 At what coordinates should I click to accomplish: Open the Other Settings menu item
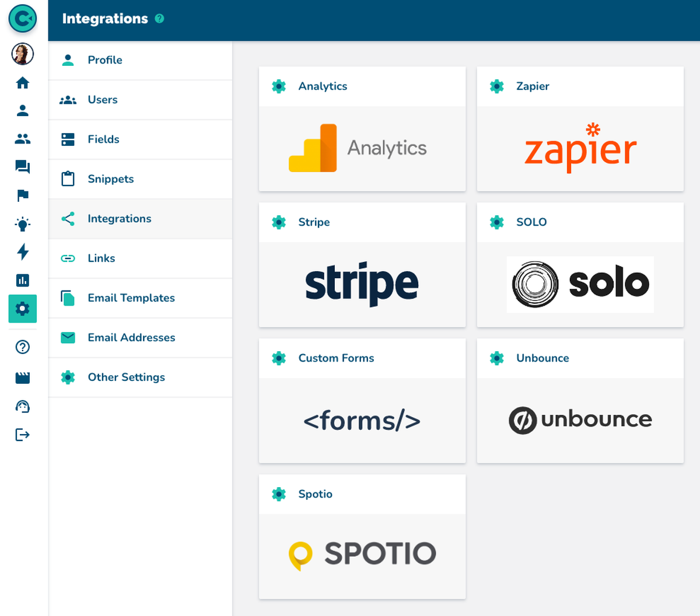(140, 377)
